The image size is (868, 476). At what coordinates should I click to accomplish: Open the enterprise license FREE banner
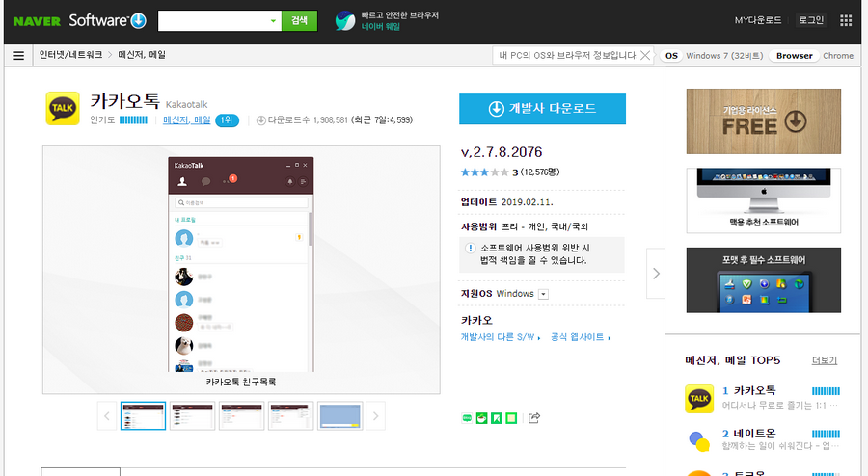(764, 121)
